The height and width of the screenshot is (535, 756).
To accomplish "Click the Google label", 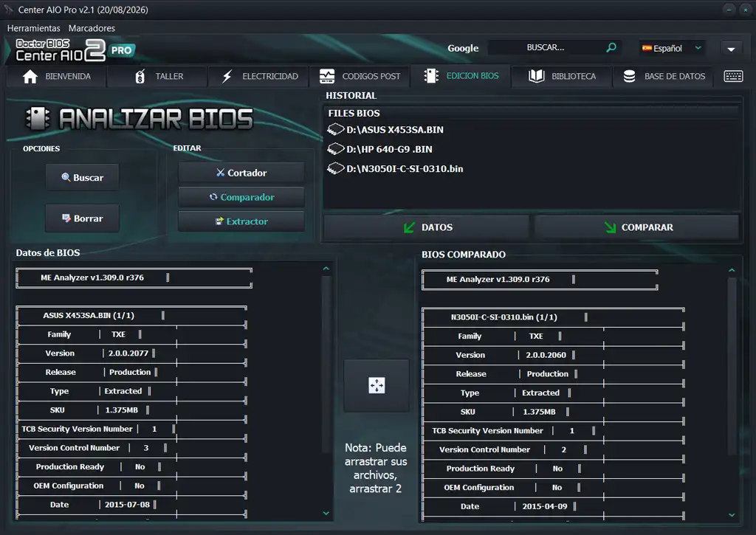I will pos(463,48).
